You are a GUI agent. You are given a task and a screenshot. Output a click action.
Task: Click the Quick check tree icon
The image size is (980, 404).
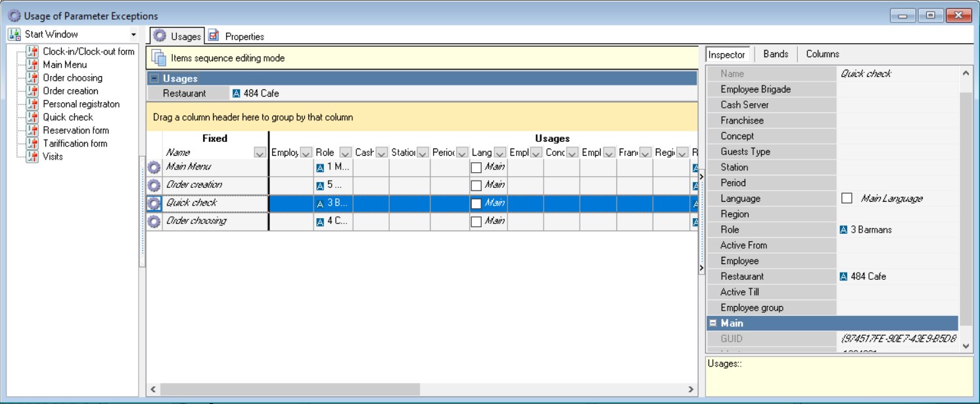coord(32,117)
